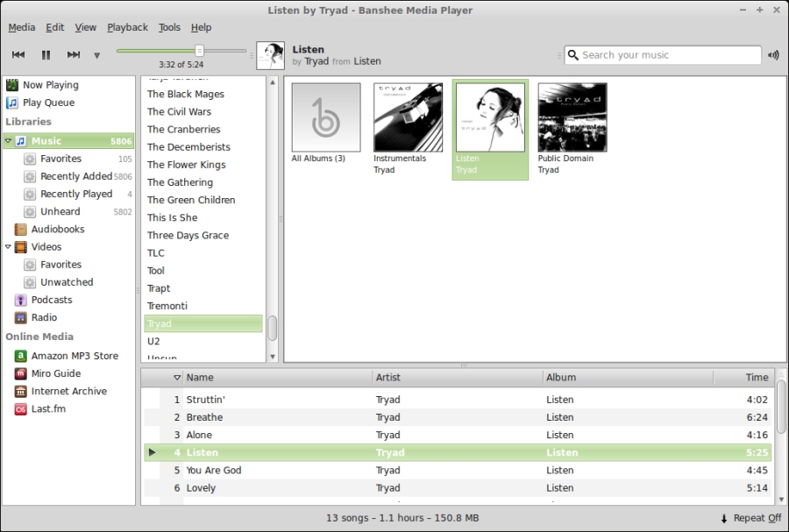This screenshot has height=532, width=789.
Task: Click the Videos Favorites playlist icon
Action: coord(30,265)
